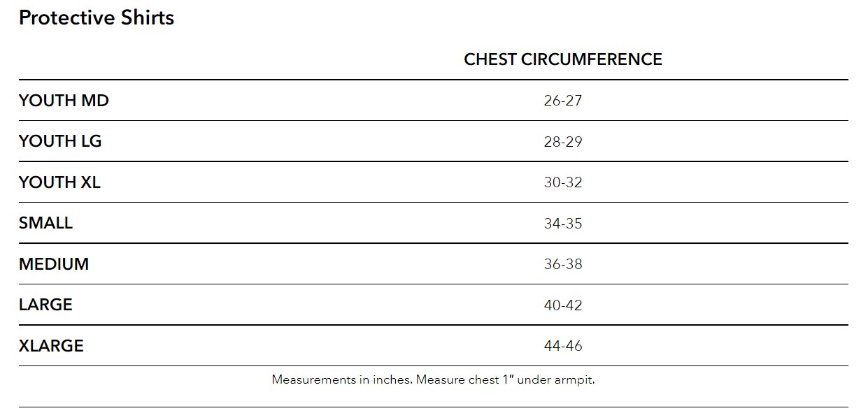Click the SMALL size label
The width and height of the screenshot is (868, 420).
click(45, 223)
